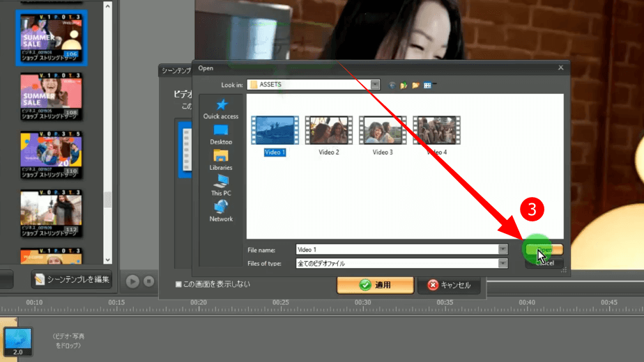This screenshot has width=644, height=362.
Task: Expand the Look in ASSETS dropdown
Action: [x=375, y=84]
